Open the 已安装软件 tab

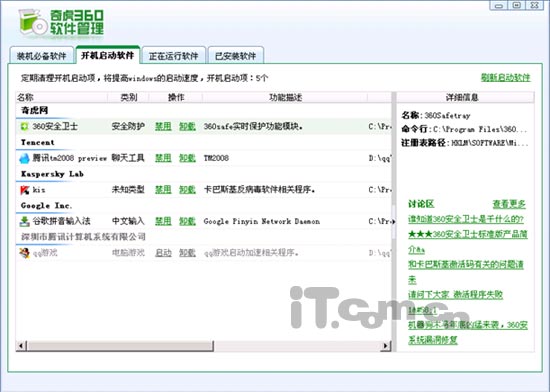point(235,56)
